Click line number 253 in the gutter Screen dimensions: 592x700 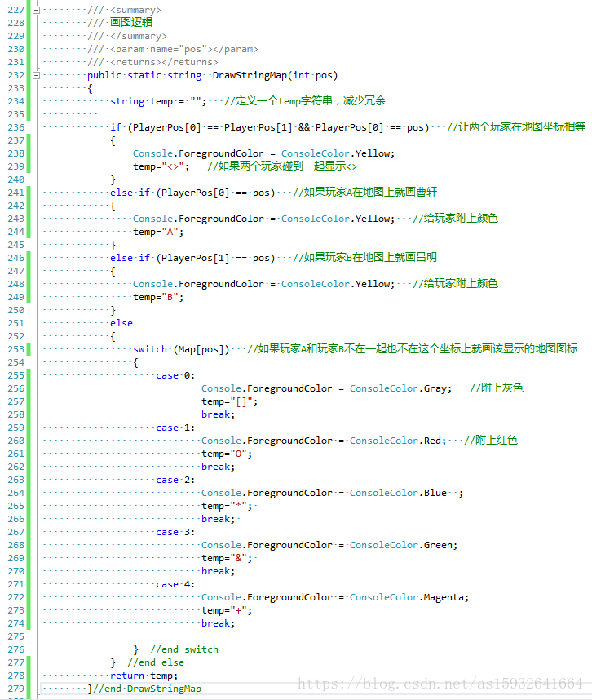[x=16, y=349]
